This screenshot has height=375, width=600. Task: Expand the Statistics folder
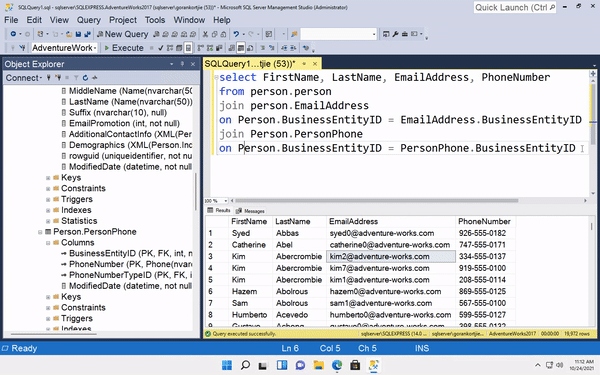click(48, 221)
